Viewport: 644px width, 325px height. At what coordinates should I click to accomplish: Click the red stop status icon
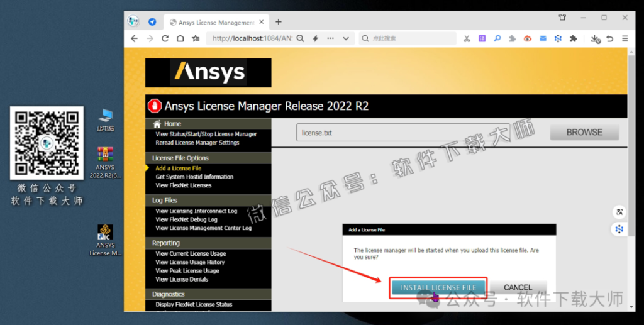coord(155,106)
